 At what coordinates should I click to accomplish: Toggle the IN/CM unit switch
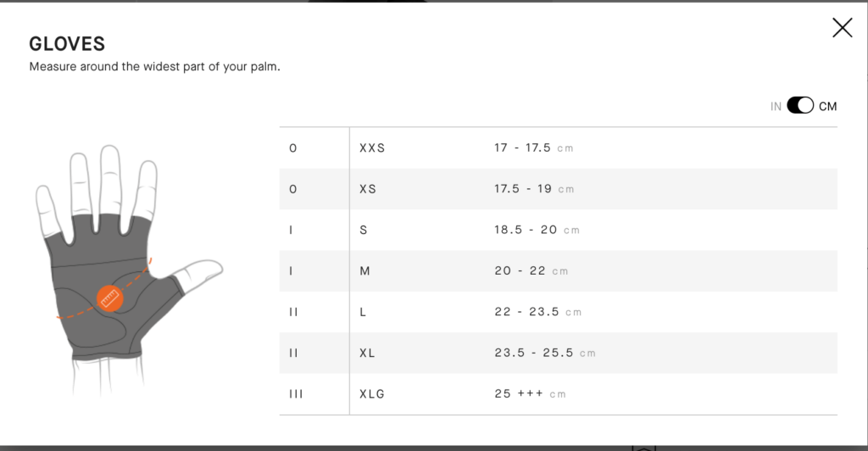click(x=800, y=105)
